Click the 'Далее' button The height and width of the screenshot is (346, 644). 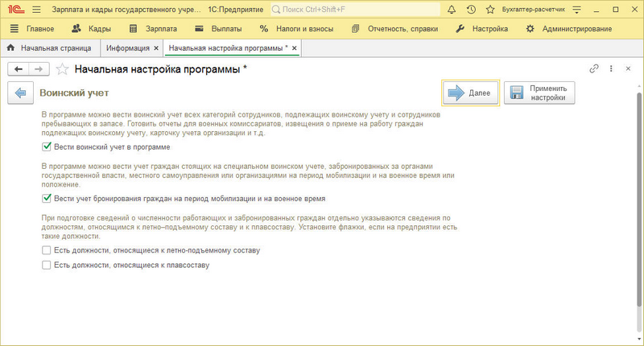point(471,93)
